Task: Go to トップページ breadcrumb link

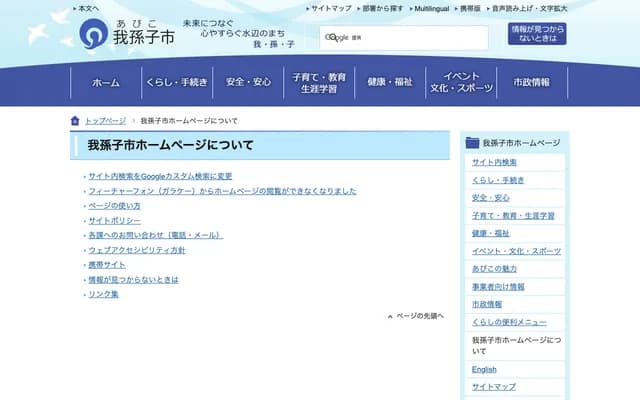Action: [105, 121]
